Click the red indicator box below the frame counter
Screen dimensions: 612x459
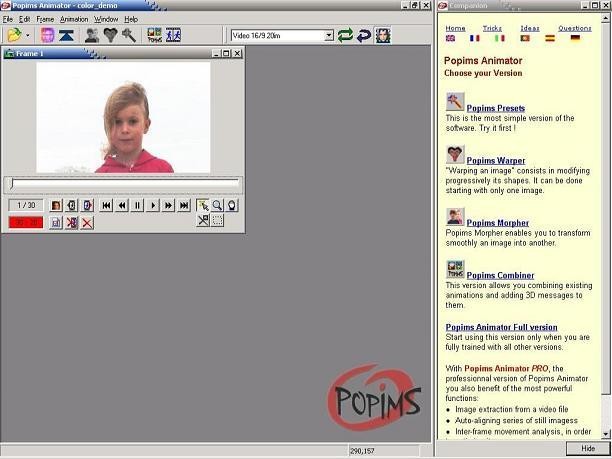click(26, 222)
